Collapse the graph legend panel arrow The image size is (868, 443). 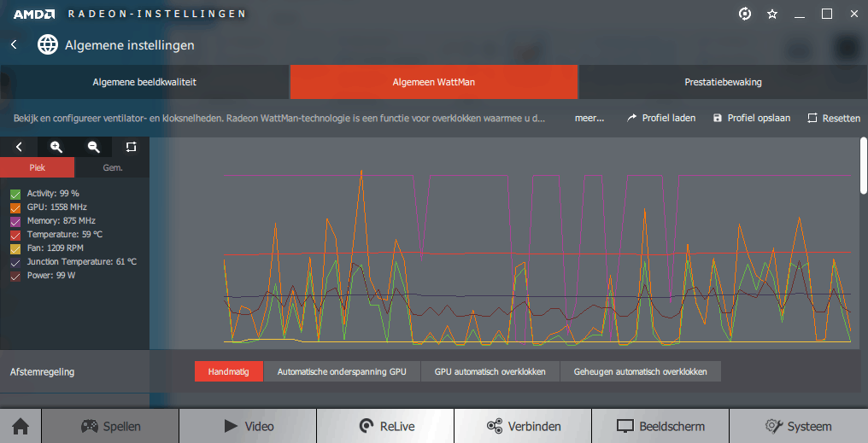(19, 147)
